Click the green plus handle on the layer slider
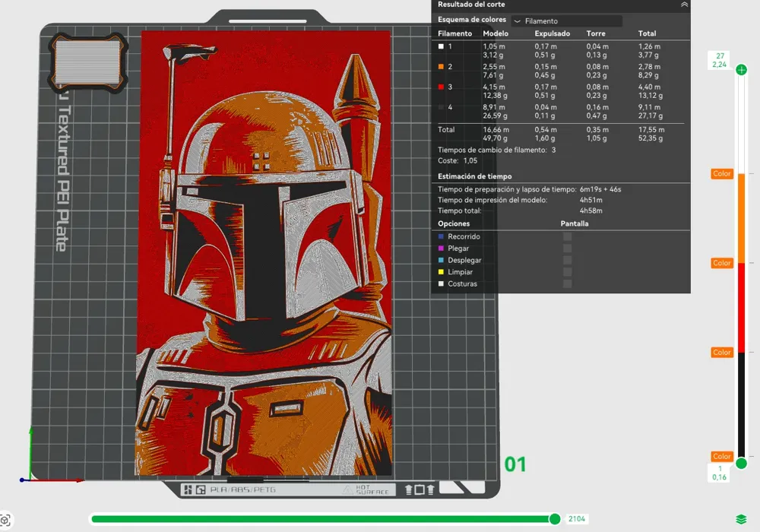The width and height of the screenshot is (760, 532). [741, 70]
